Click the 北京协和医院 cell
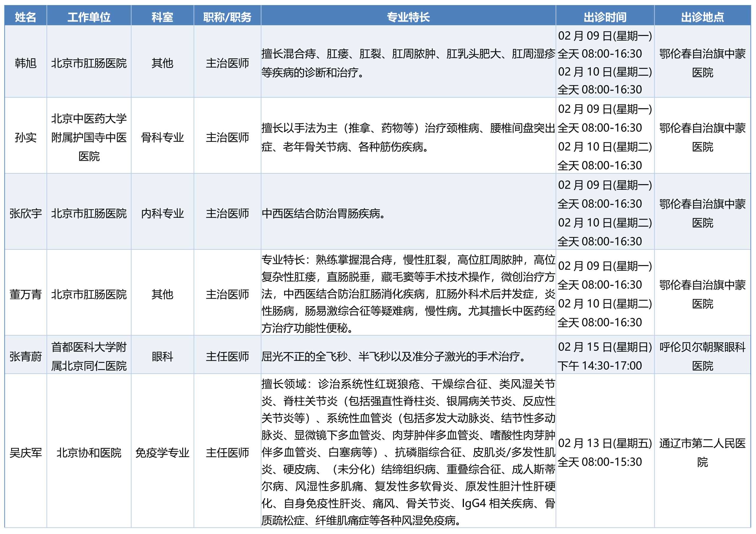The width and height of the screenshot is (756, 534). [89, 453]
